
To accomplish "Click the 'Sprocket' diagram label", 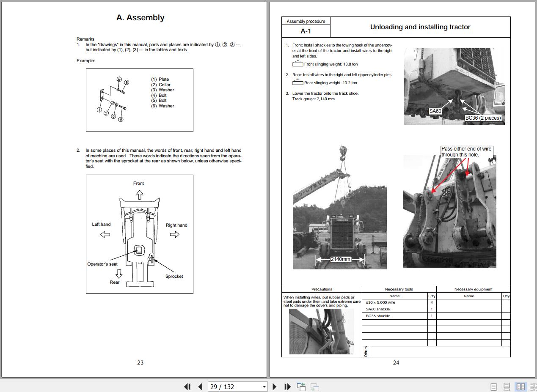I will pos(174,276).
